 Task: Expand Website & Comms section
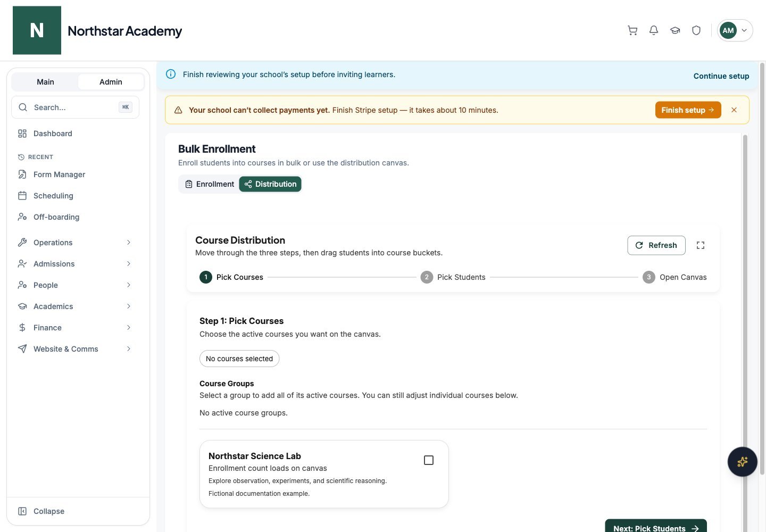pos(75,349)
